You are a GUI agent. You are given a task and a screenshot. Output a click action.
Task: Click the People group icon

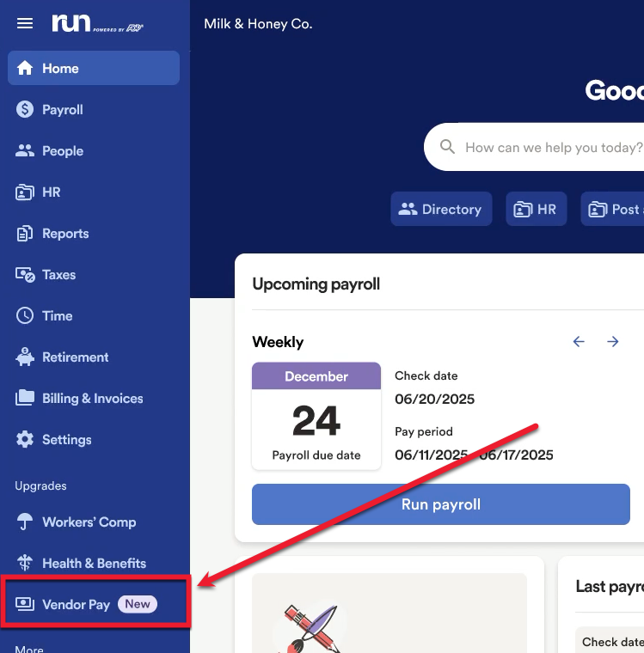point(25,151)
